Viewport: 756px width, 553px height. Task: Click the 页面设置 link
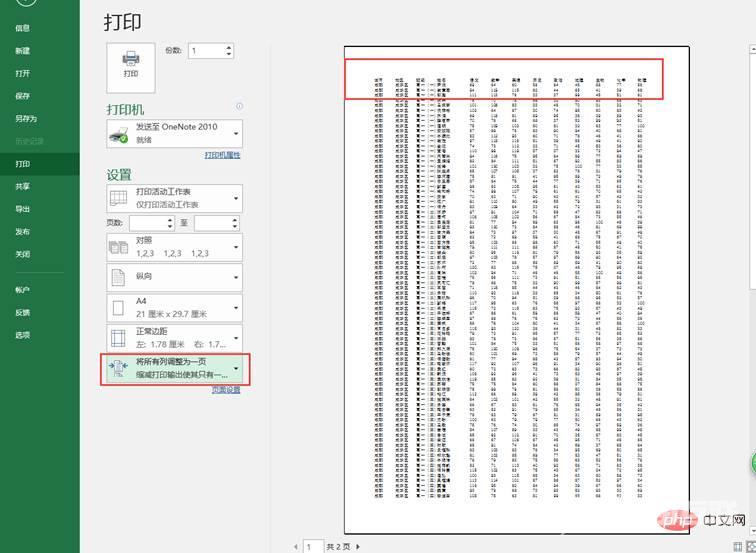226,390
